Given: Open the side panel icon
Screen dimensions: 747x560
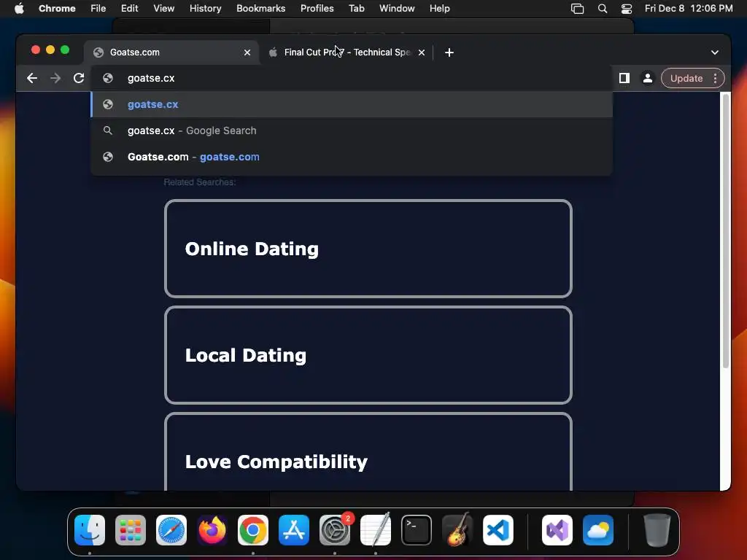Looking at the screenshot, I should pos(624,78).
